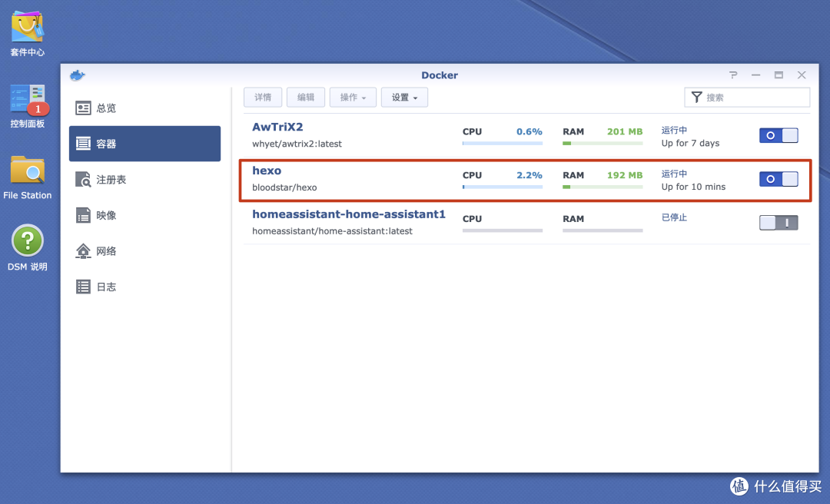Launch File Station from the desktop

click(27, 172)
